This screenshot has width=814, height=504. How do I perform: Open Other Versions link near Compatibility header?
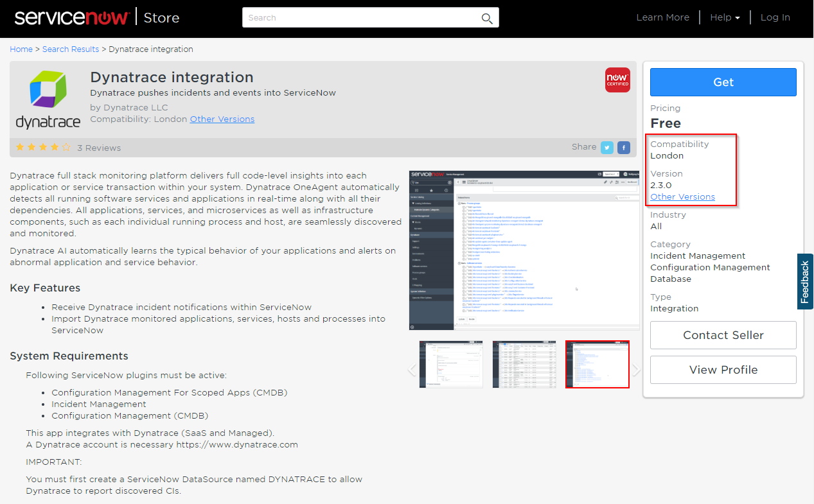(x=222, y=119)
